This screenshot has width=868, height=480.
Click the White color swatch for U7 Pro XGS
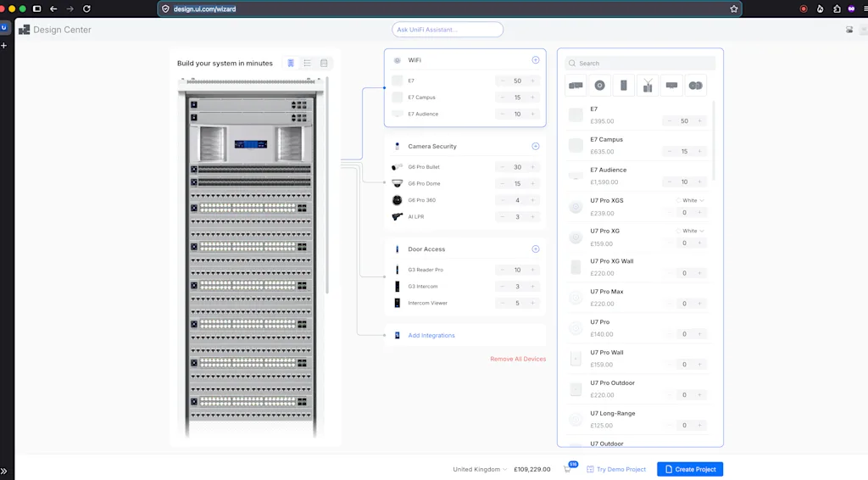pos(679,200)
